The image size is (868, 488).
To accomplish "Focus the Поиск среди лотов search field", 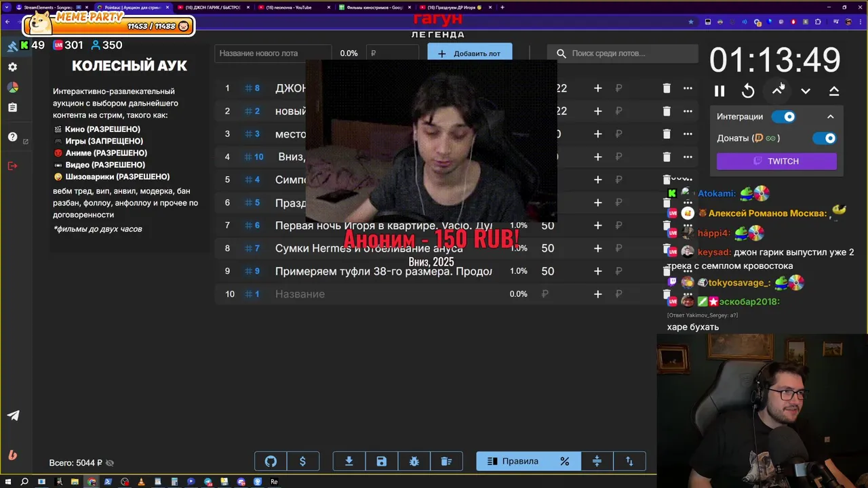I will pos(623,54).
